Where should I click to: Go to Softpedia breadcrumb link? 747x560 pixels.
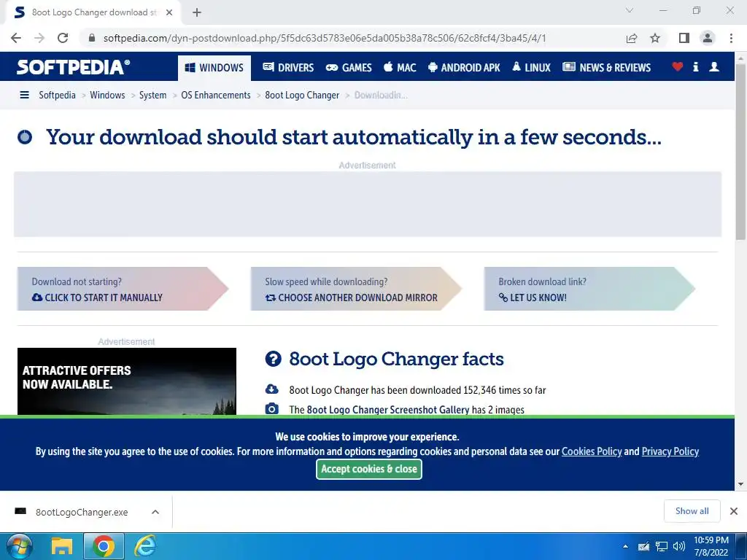click(57, 96)
